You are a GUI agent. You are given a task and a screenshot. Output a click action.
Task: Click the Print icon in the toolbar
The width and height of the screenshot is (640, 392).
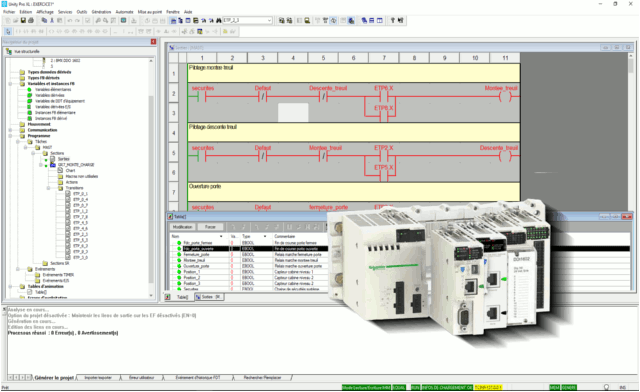pos(31,20)
